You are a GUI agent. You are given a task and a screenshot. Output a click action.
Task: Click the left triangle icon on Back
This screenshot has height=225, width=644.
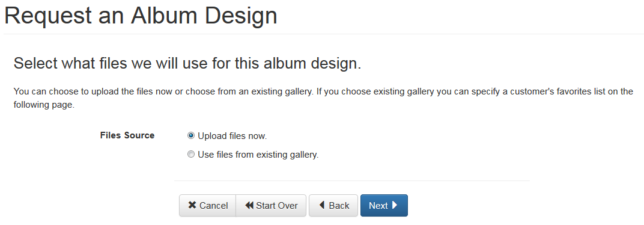point(322,205)
